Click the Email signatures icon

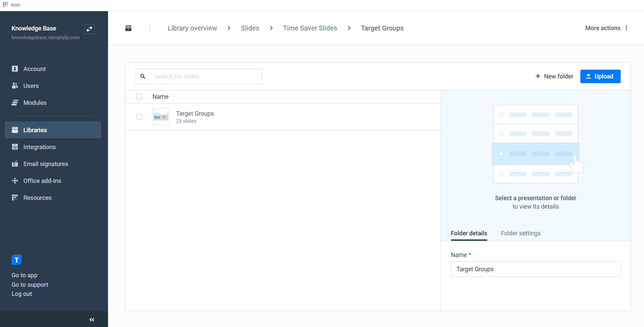pos(15,164)
